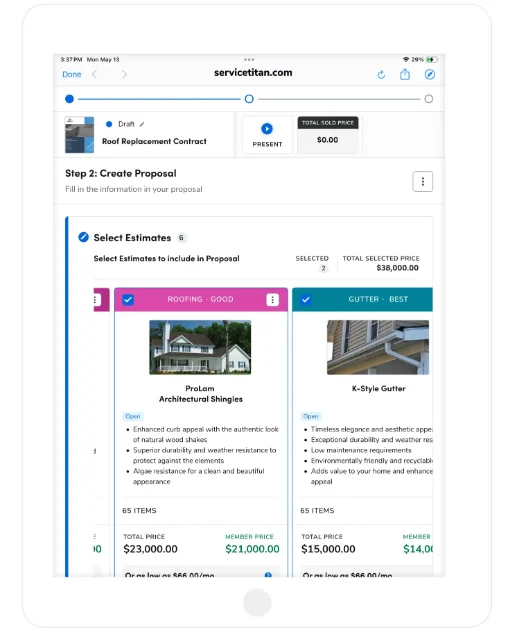
Task: Open in Safari compass icon
Action: [x=430, y=74]
